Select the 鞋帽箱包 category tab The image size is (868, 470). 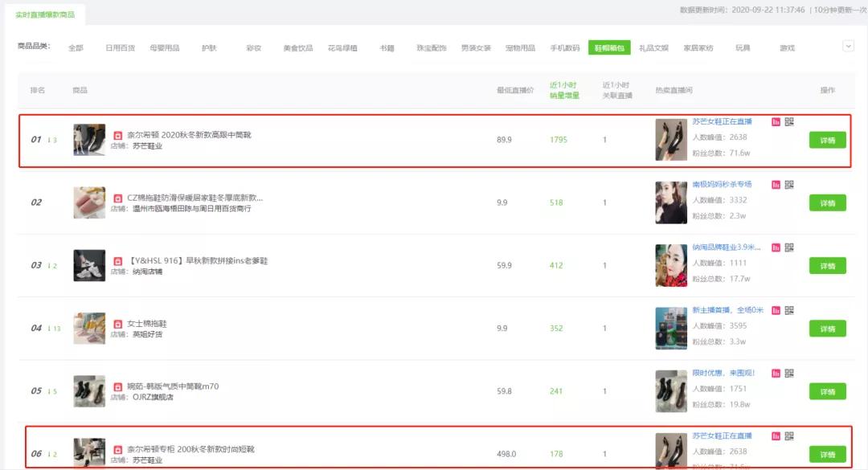(609, 48)
